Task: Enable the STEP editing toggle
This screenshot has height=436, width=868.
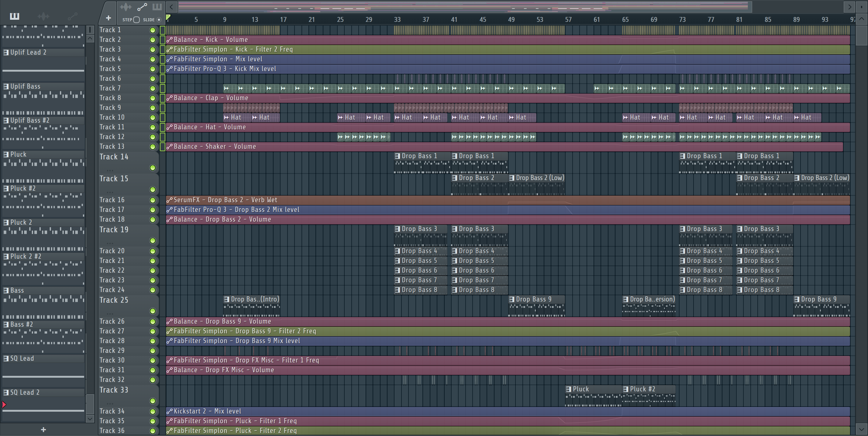Action: 136,19
